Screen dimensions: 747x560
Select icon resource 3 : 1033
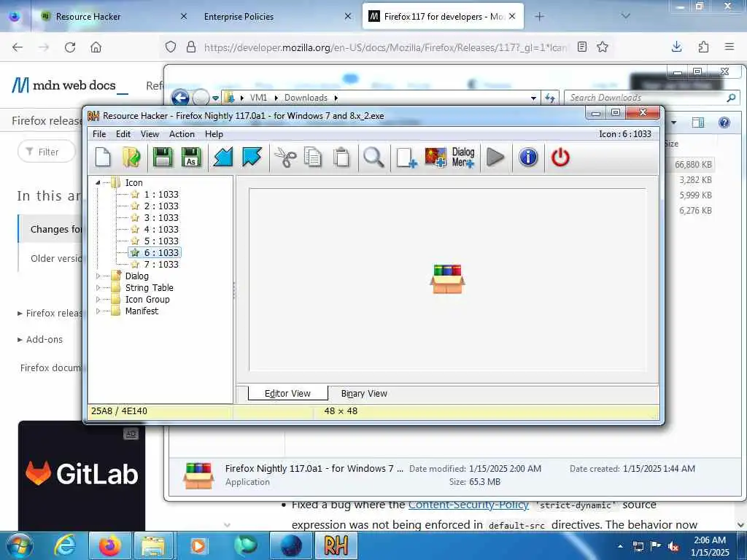(161, 217)
